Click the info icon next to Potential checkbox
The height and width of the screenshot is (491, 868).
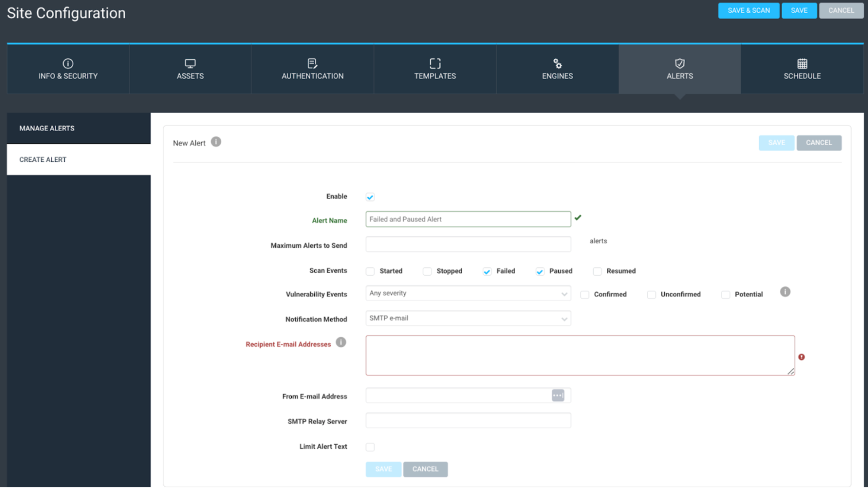pyautogui.click(x=785, y=292)
